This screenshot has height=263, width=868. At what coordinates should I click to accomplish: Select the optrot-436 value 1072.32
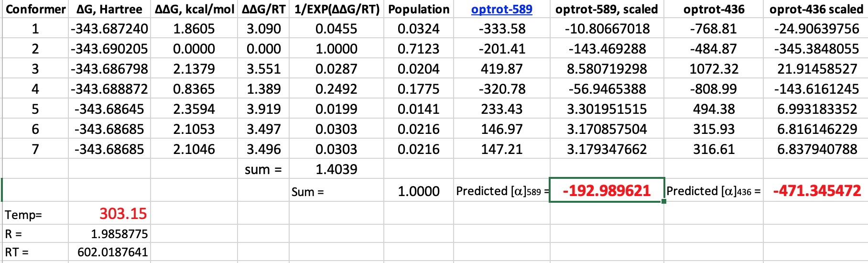[x=714, y=69]
